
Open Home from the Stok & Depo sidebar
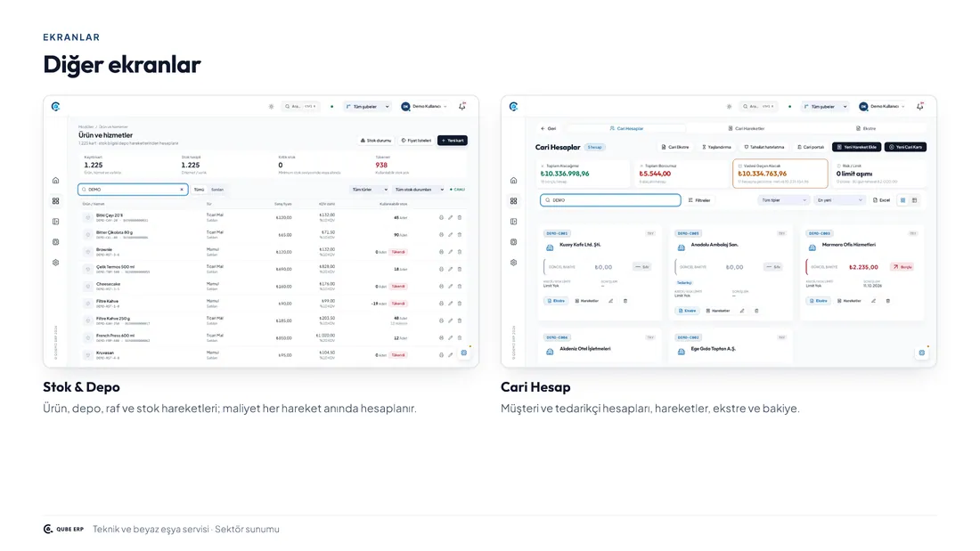55,181
